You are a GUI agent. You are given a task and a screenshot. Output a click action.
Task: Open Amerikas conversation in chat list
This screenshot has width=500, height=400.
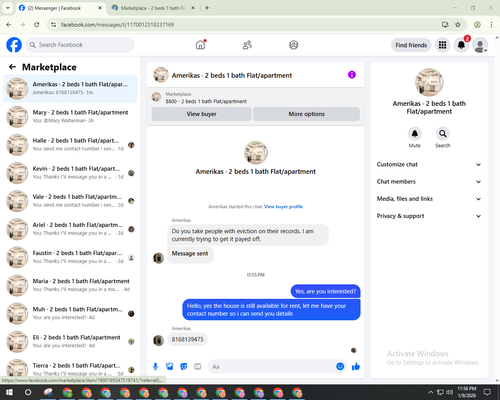[x=70, y=88]
